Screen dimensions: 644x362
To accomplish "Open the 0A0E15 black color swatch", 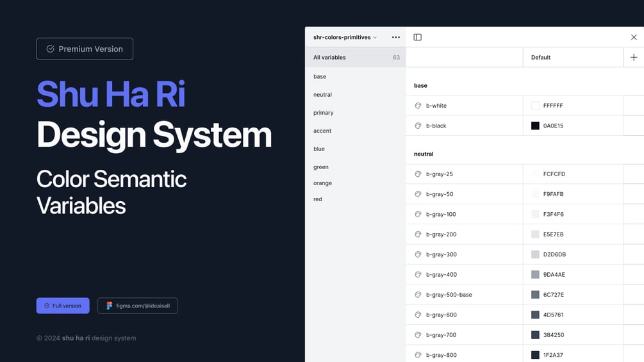I will tap(535, 126).
